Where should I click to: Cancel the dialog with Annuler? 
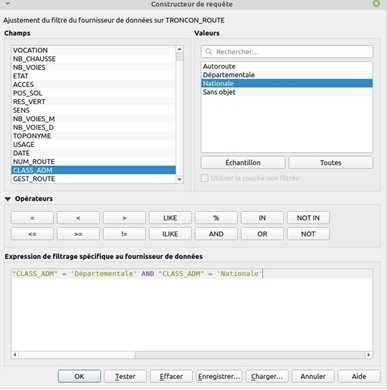313,376
